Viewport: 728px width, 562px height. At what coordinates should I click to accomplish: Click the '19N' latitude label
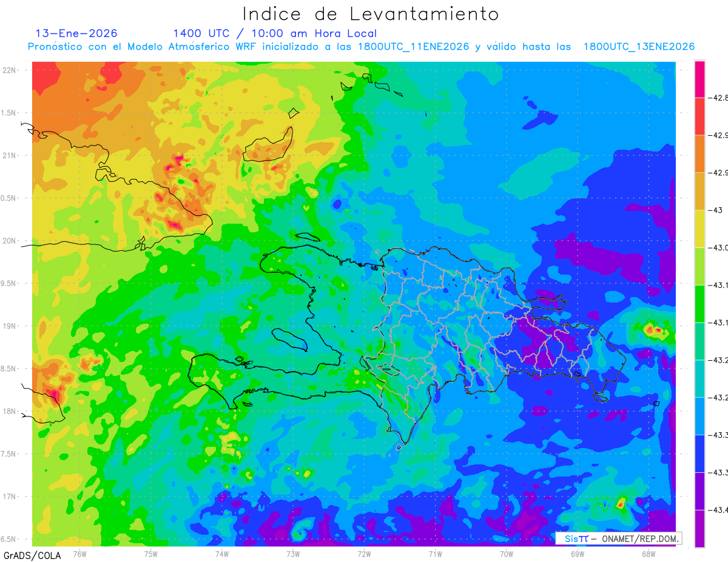point(10,326)
